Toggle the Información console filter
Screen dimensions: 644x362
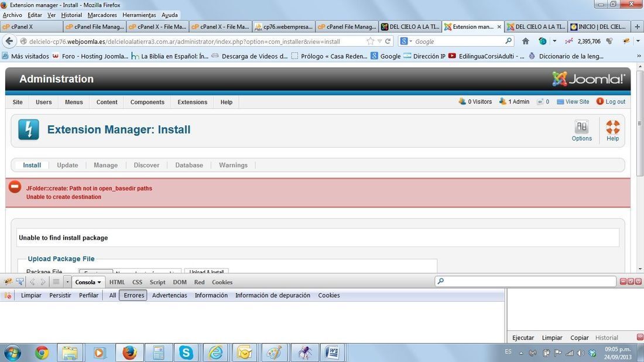(211, 295)
